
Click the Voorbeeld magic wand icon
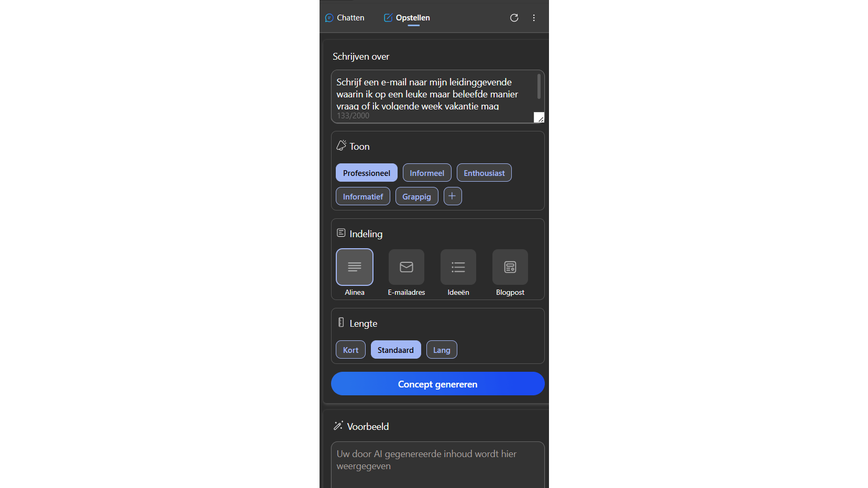[338, 425]
